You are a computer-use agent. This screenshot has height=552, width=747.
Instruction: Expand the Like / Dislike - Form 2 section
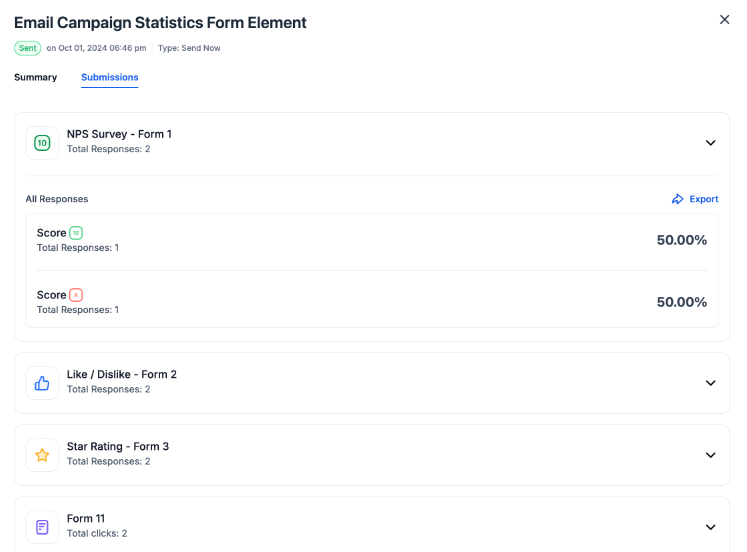[x=711, y=383]
